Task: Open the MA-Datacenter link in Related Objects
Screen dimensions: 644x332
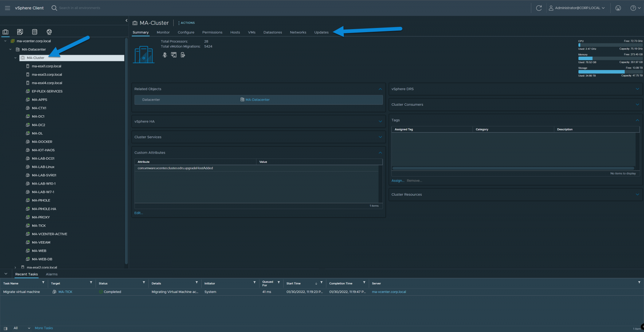Action: (x=258, y=100)
